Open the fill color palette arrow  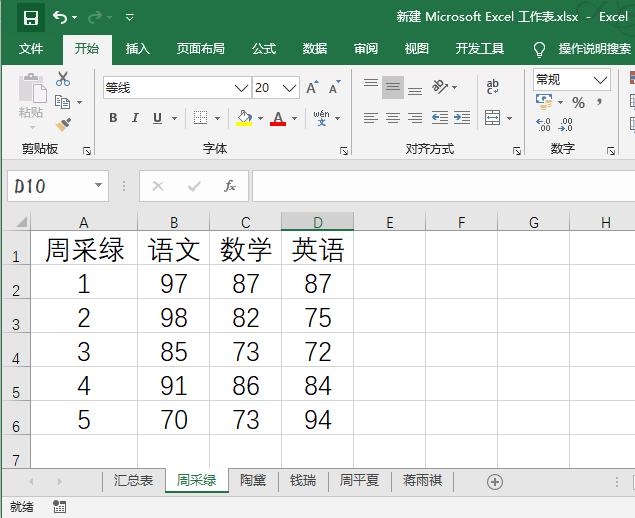(x=260, y=118)
